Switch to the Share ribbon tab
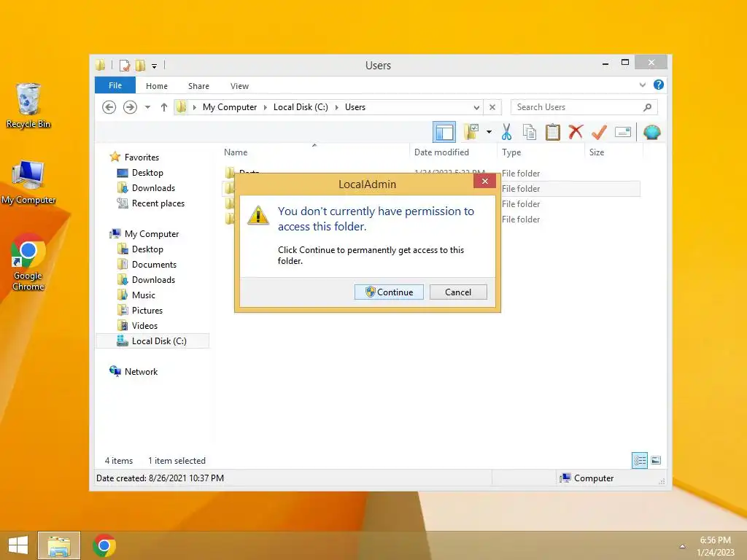This screenshot has width=747, height=560. 198,86
